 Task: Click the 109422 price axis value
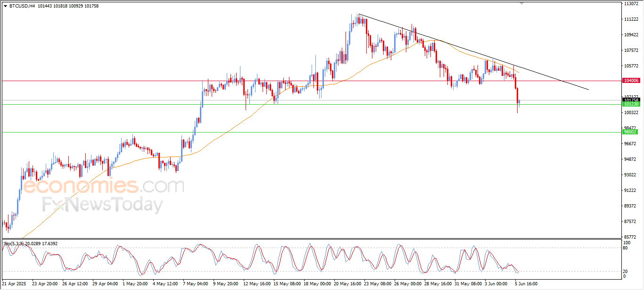pos(631,35)
